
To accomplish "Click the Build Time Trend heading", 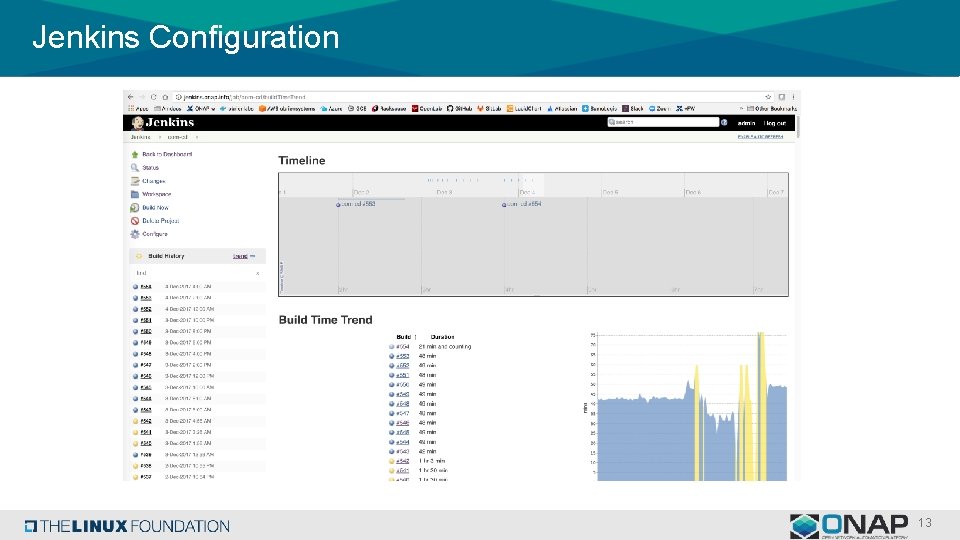I will (x=325, y=320).
